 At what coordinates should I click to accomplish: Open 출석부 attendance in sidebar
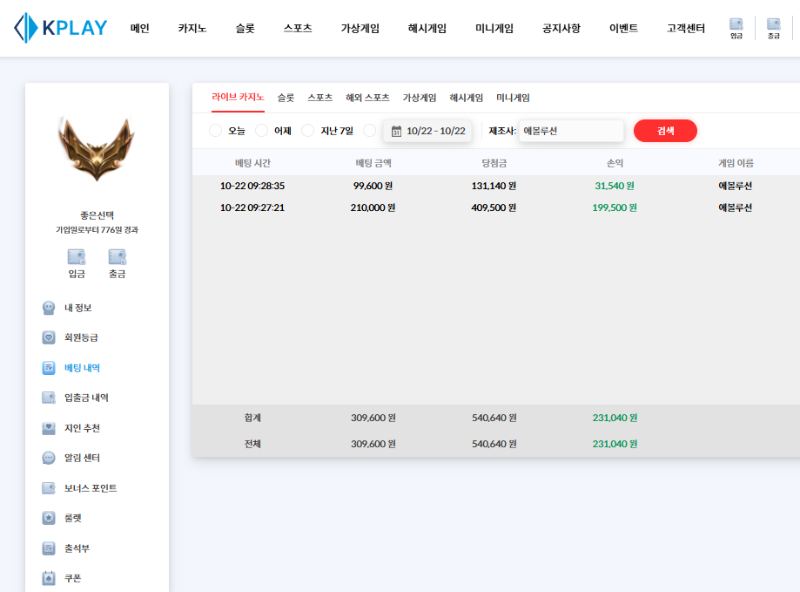click(x=77, y=548)
